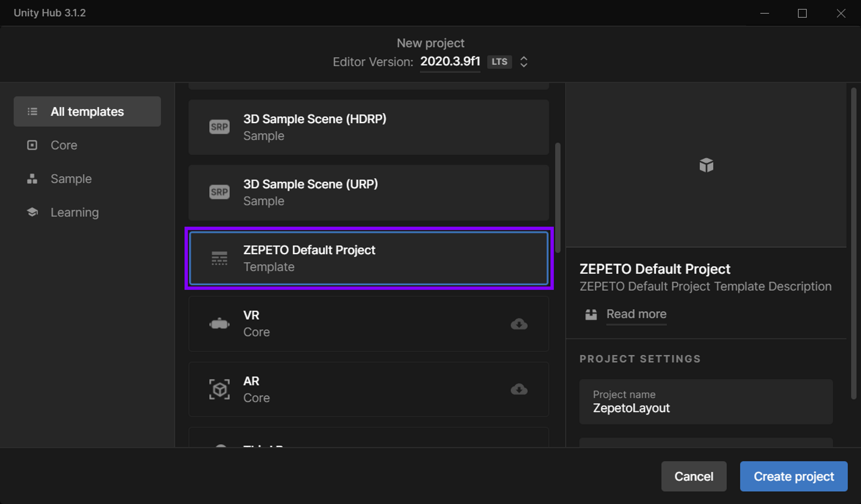Image resolution: width=861 pixels, height=504 pixels.
Task: Click the ZEPETO Default Project template icon
Action: click(x=219, y=258)
